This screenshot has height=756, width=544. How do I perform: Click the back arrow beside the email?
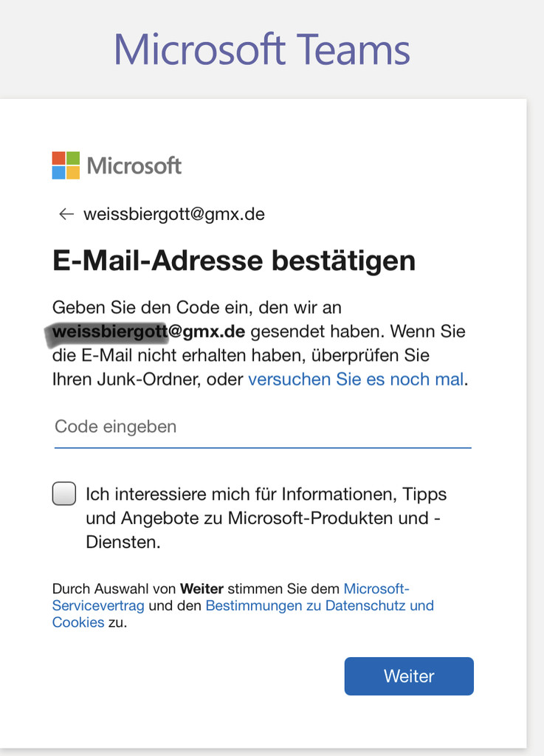click(x=66, y=214)
